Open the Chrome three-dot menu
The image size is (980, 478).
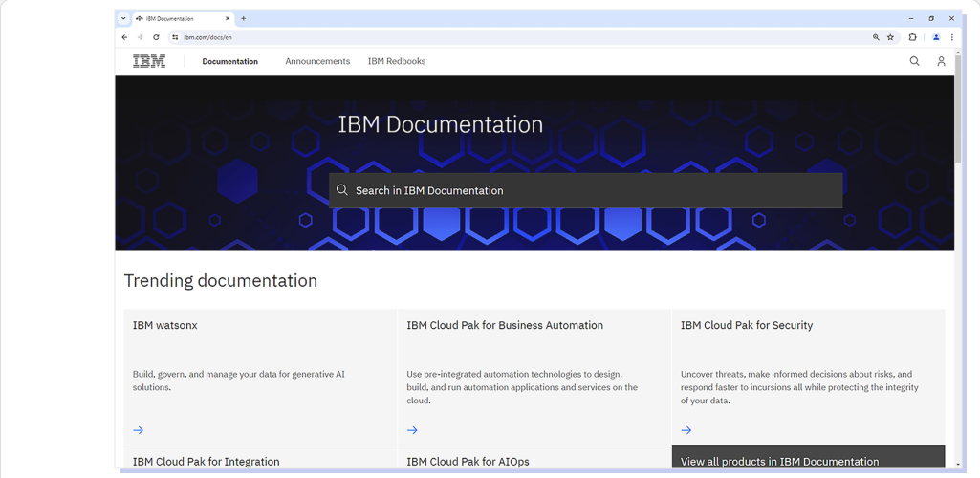point(952,37)
